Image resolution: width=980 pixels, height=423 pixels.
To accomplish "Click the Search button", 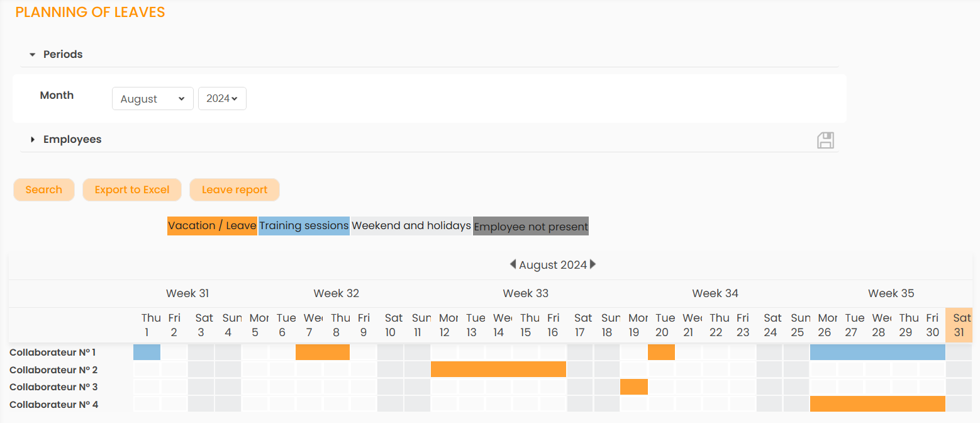I will click(44, 190).
